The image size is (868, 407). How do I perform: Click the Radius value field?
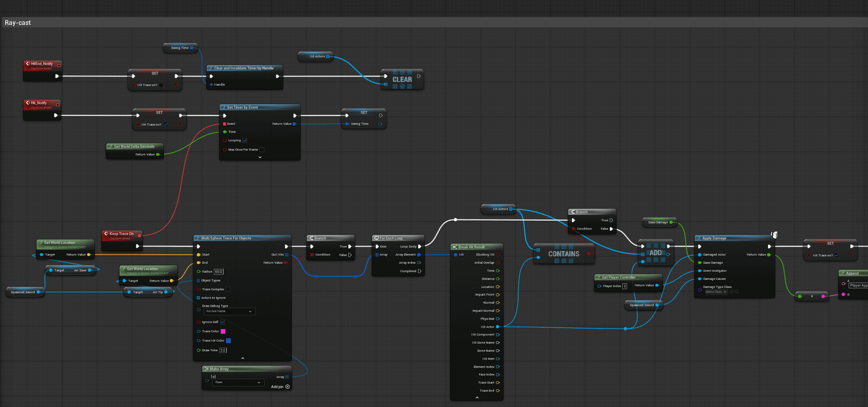pyautogui.click(x=218, y=272)
